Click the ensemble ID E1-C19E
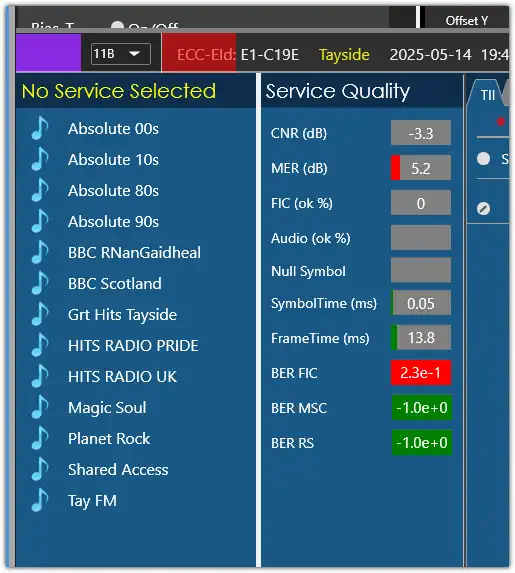This screenshot has width=515, height=573. (270, 55)
